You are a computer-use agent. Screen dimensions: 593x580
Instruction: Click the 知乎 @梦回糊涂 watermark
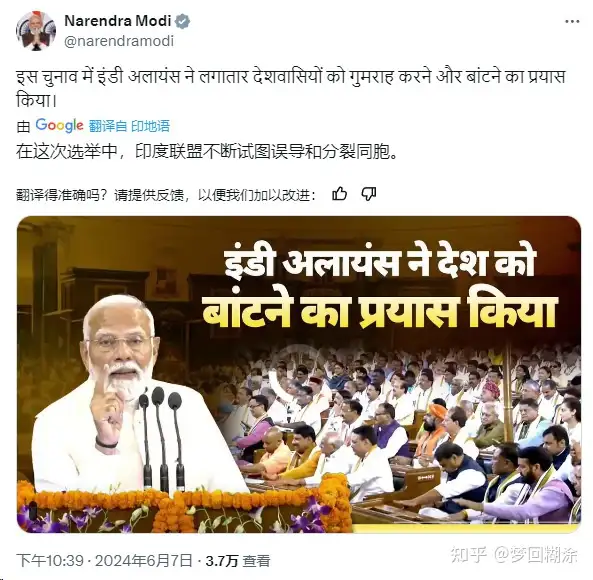[x=514, y=554]
